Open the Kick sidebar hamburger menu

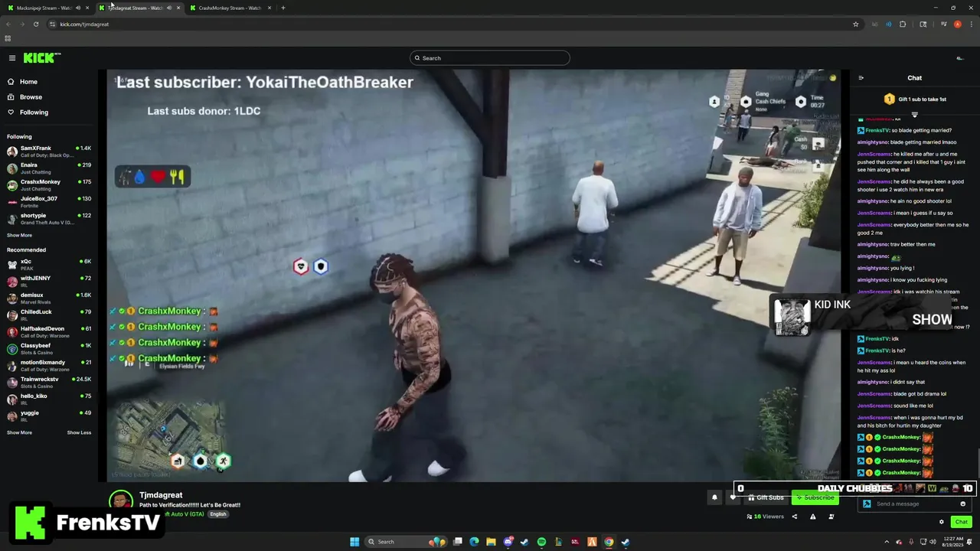tap(12, 58)
